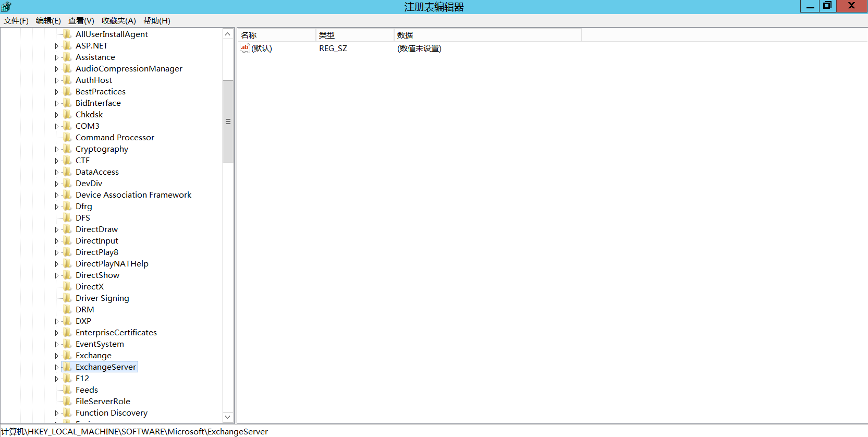Minimize the Registry Editor window
The height and width of the screenshot is (437, 868).
coord(810,6)
